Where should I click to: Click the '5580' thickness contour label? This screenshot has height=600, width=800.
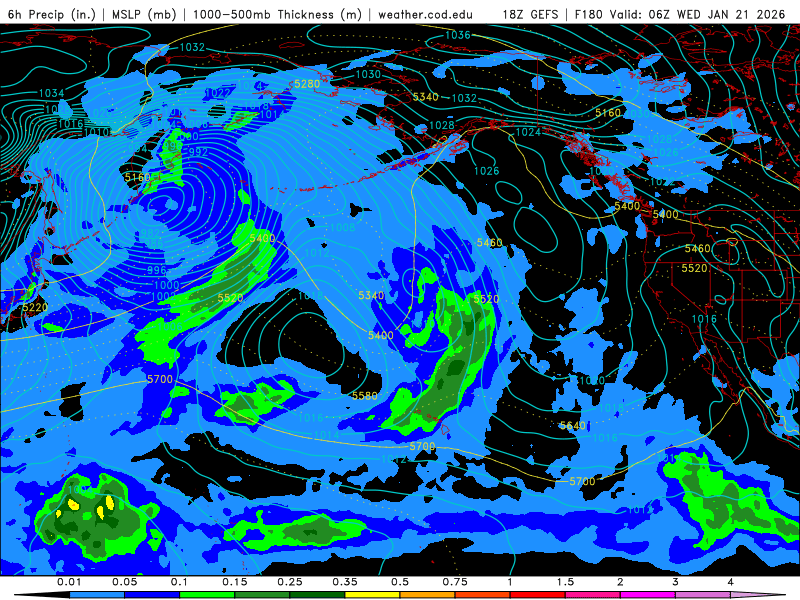point(365,395)
